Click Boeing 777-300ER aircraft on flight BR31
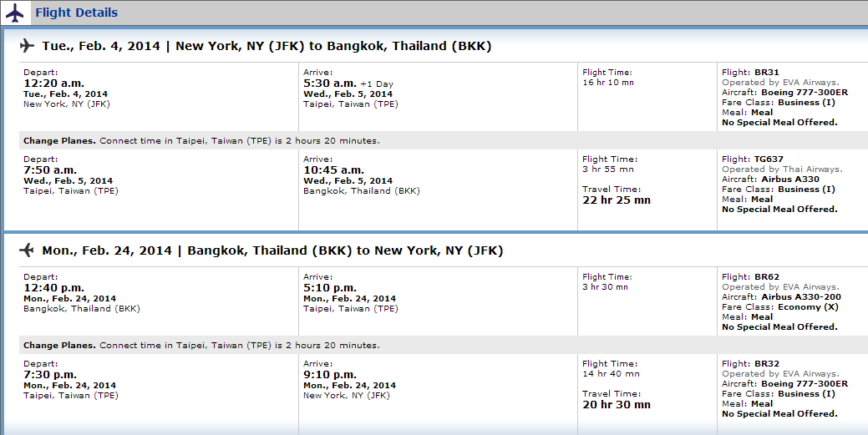The height and width of the screenshot is (435, 868). tap(805, 93)
